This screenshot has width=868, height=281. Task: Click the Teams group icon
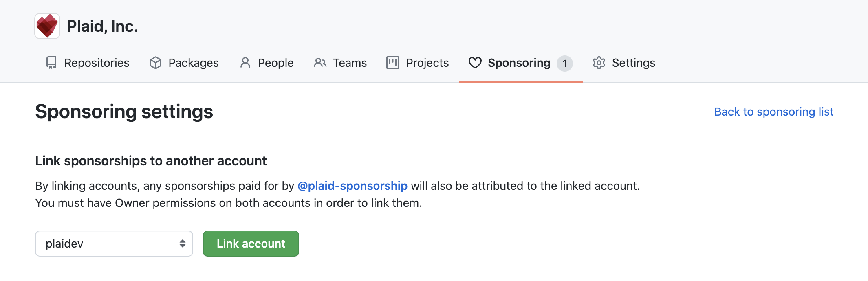(x=320, y=63)
